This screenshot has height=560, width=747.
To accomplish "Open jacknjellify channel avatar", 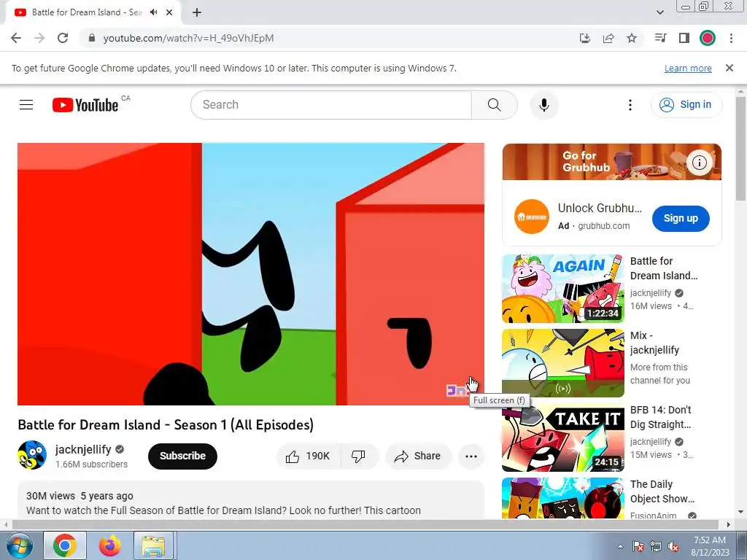I will 32,455.
